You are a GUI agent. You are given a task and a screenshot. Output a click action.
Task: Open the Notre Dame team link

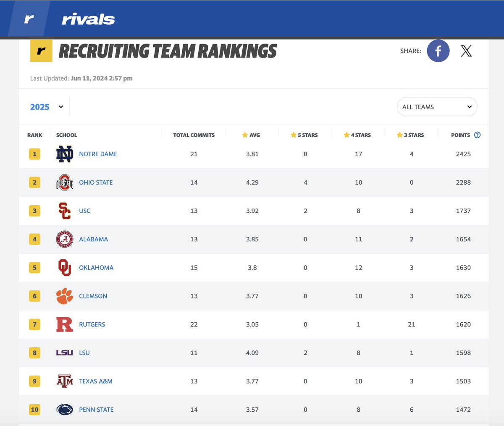98,154
